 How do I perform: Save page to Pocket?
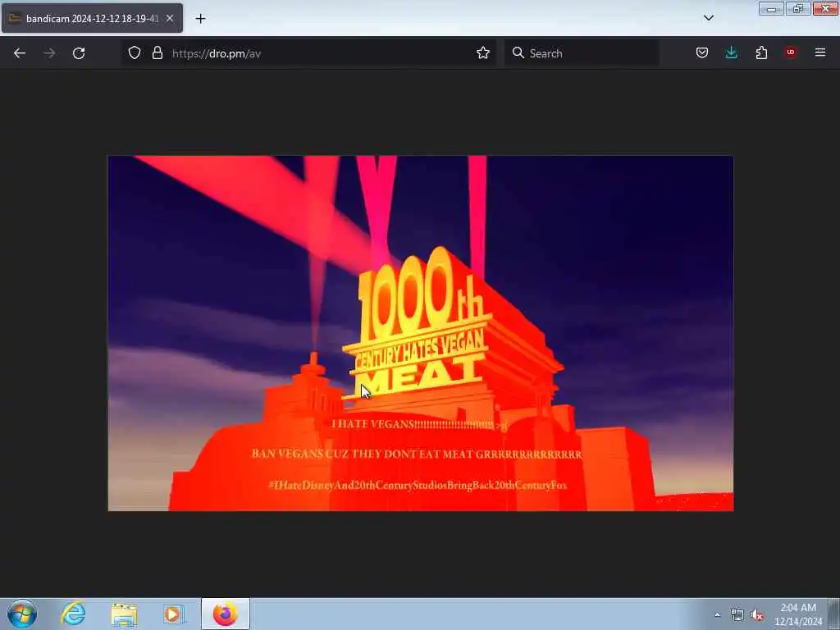[x=702, y=52]
